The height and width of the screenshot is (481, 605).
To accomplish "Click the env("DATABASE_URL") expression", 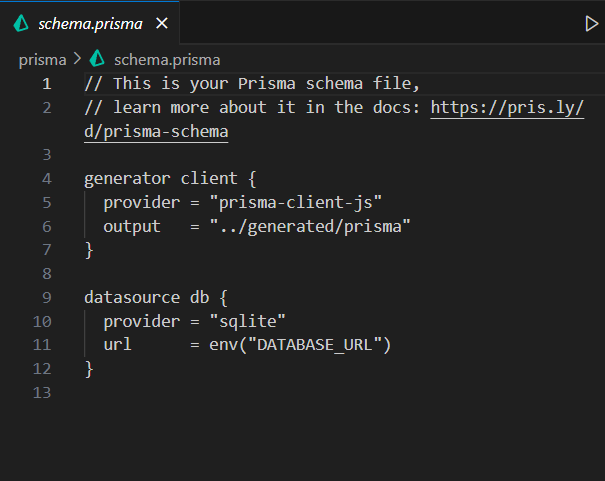I will tap(300, 345).
